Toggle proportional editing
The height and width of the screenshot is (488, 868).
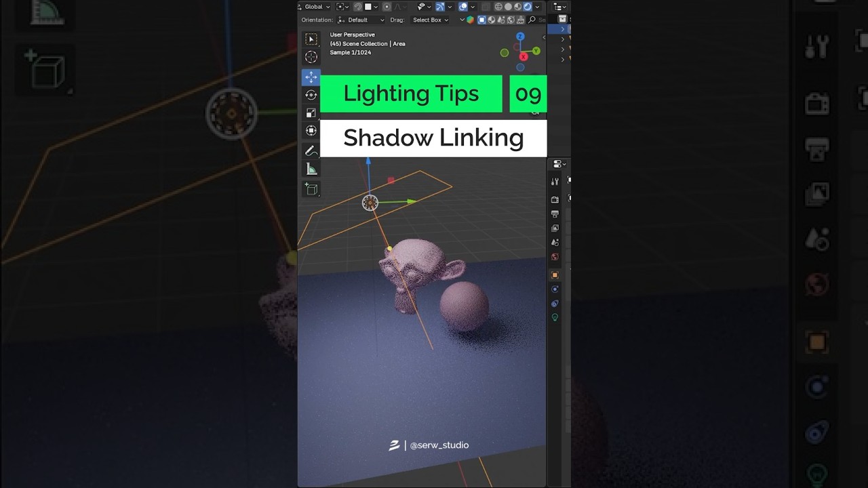[x=387, y=7]
